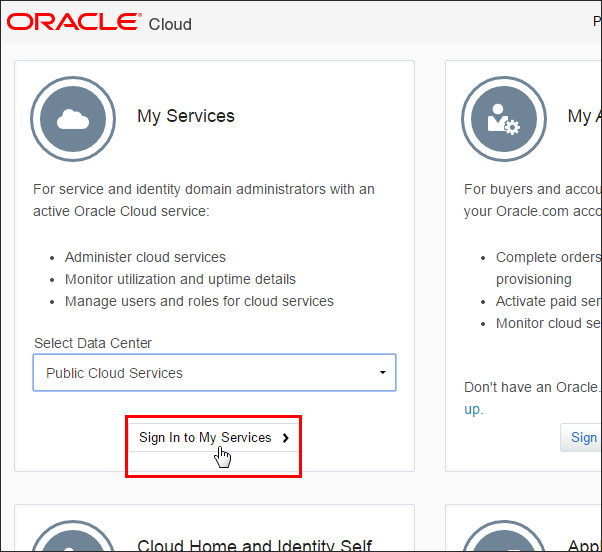
Task: Click the Select Data Center label
Action: (93, 343)
